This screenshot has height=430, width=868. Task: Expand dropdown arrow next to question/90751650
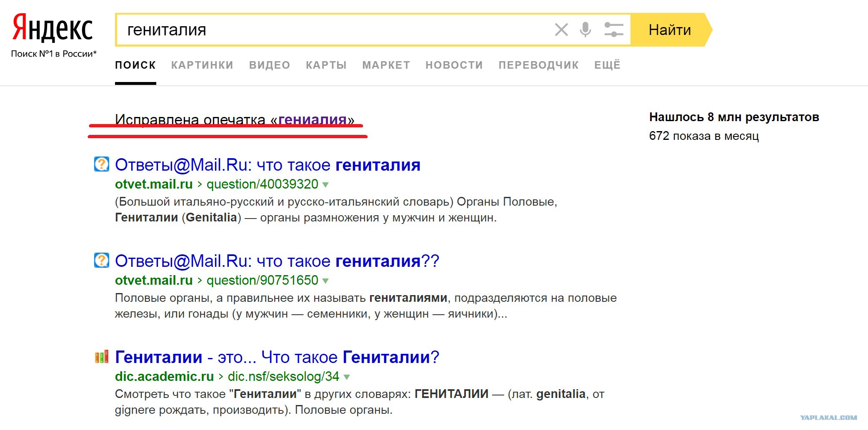pos(325,281)
